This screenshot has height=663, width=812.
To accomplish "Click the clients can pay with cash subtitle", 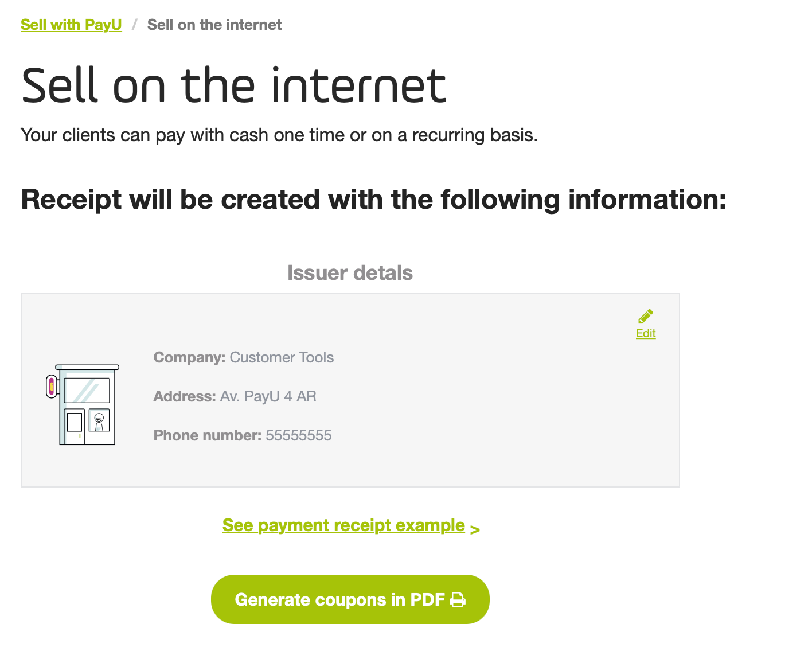I will coord(279,135).
